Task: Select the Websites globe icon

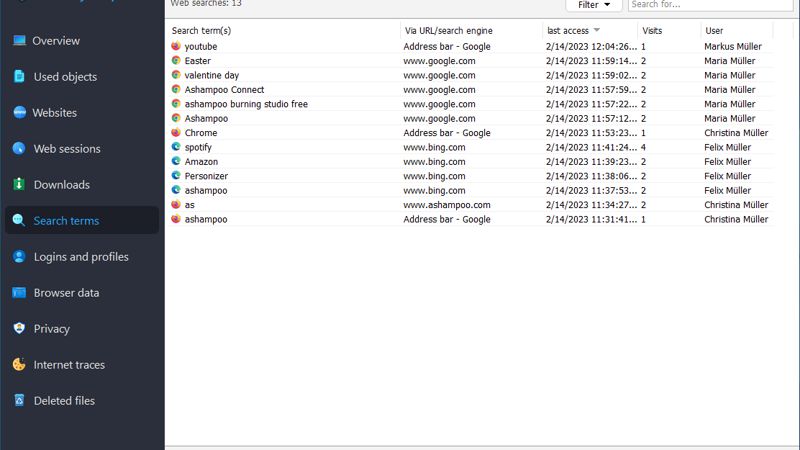Action: [x=19, y=112]
